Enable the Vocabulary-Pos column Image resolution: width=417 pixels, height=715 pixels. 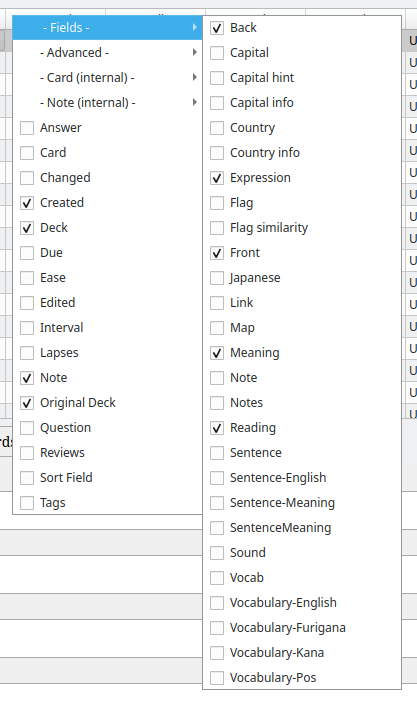point(217,678)
